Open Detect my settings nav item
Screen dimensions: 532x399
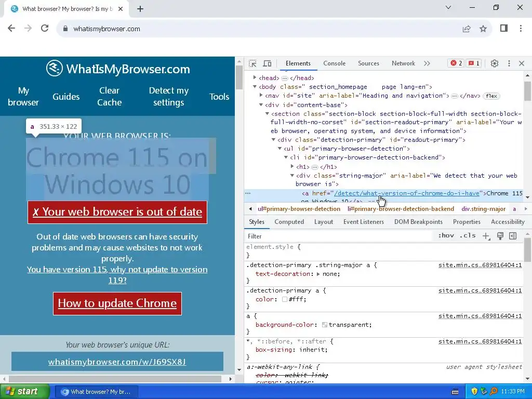pos(169,96)
